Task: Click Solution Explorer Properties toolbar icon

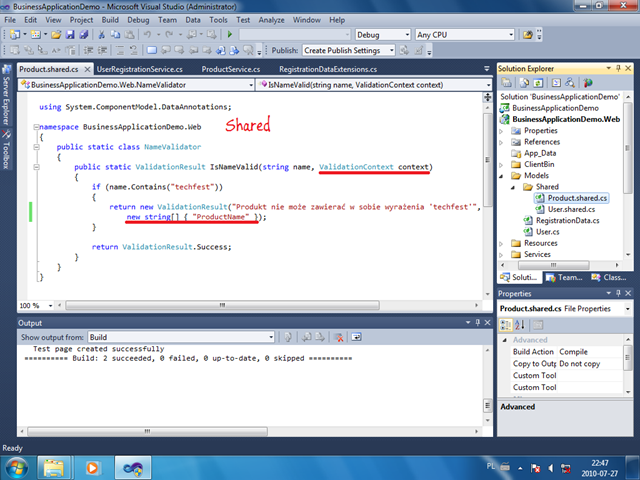Action: (x=507, y=83)
